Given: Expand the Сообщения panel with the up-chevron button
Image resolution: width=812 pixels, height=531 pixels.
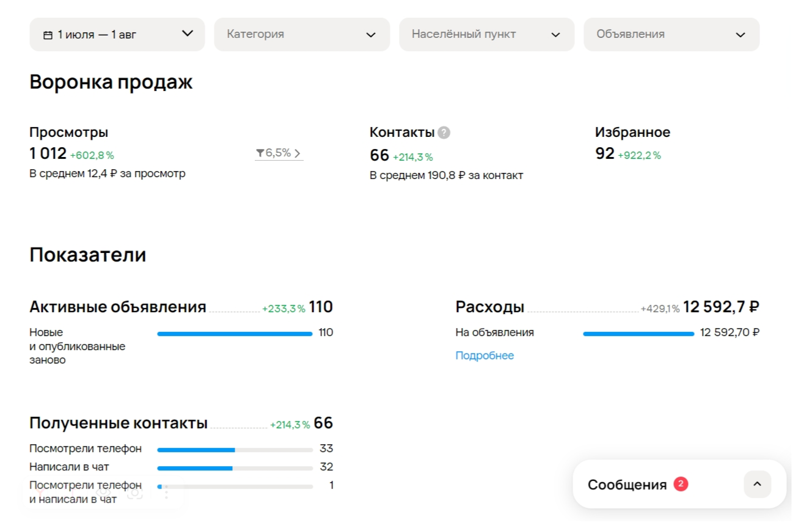Looking at the screenshot, I should click(757, 484).
